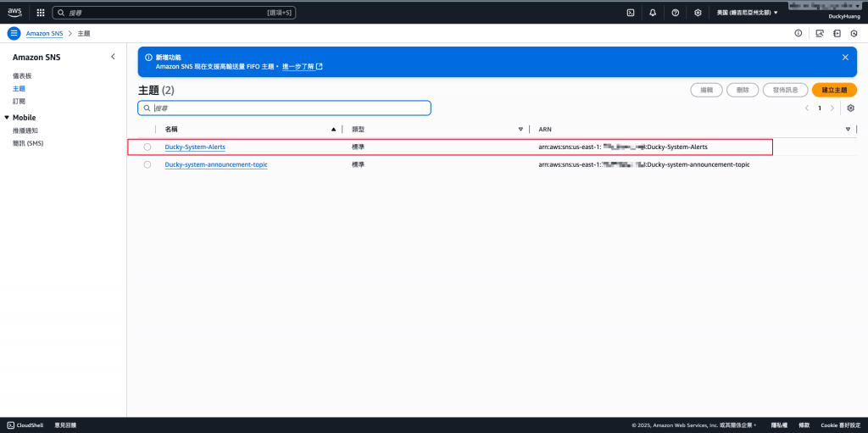Focus the topics search field
The image size is (868, 433).
[x=284, y=108]
